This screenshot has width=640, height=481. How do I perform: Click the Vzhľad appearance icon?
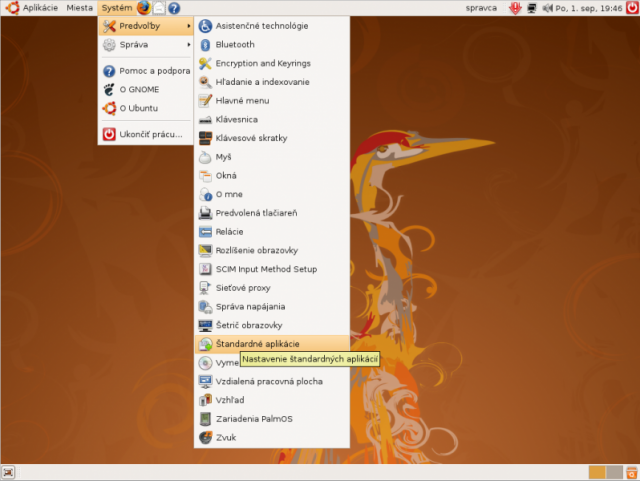(205, 400)
